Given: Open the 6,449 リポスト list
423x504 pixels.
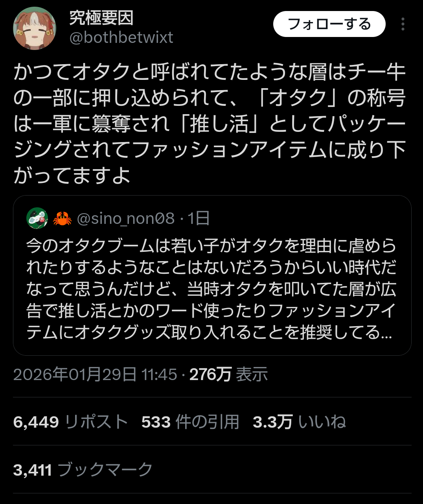Looking at the screenshot, I should [x=71, y=422].
